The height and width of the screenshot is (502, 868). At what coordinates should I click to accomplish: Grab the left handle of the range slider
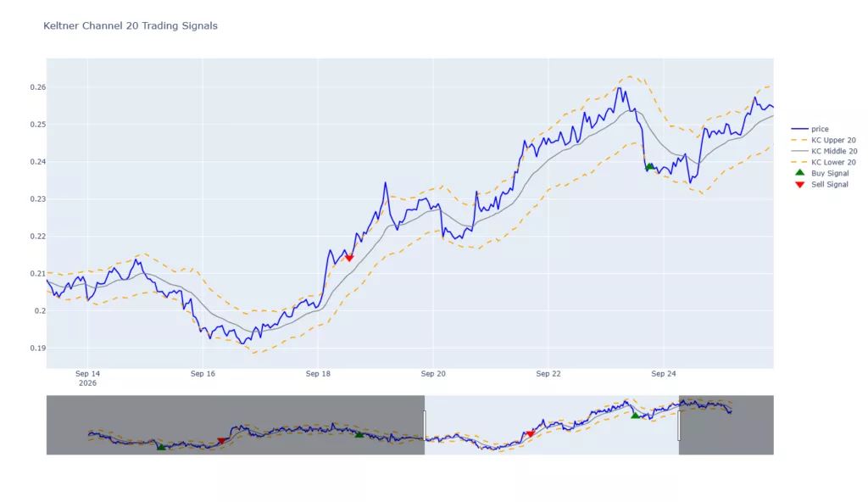pos(425,425)
